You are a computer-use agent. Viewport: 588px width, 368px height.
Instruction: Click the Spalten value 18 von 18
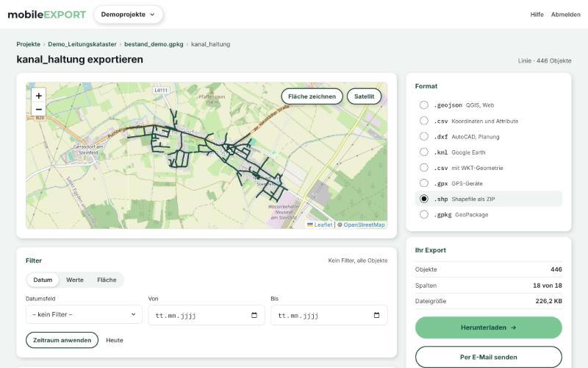(x=548, y=286)
